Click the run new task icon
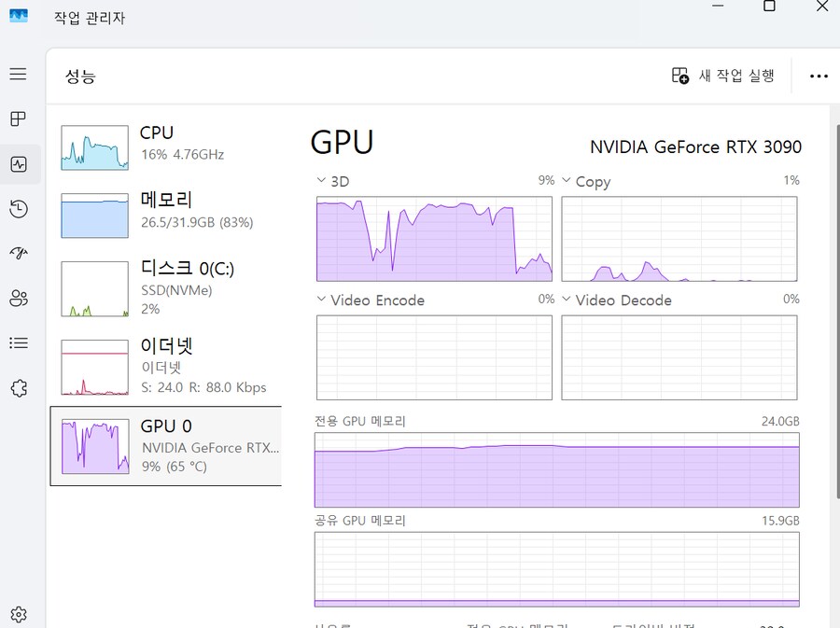This screenshot has height=628, width=840. 680,76
